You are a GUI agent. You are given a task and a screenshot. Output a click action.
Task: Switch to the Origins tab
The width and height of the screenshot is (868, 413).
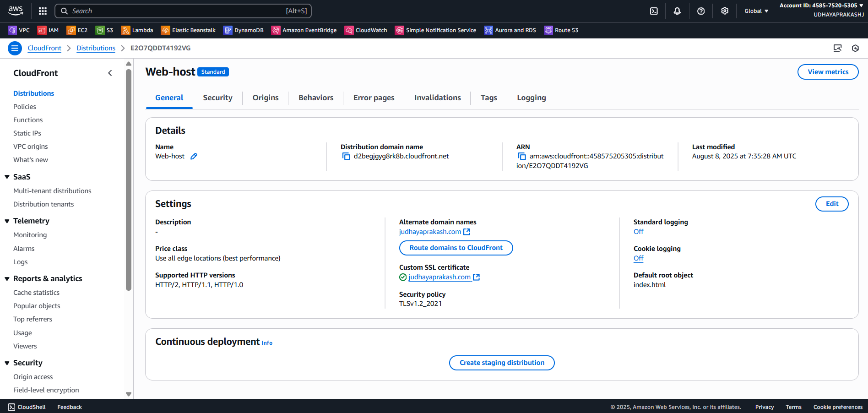[266, 98]
